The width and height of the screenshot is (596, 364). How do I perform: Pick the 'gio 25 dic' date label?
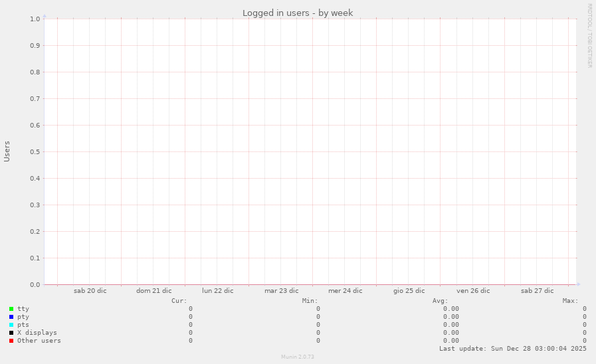[x=409, y=291]
